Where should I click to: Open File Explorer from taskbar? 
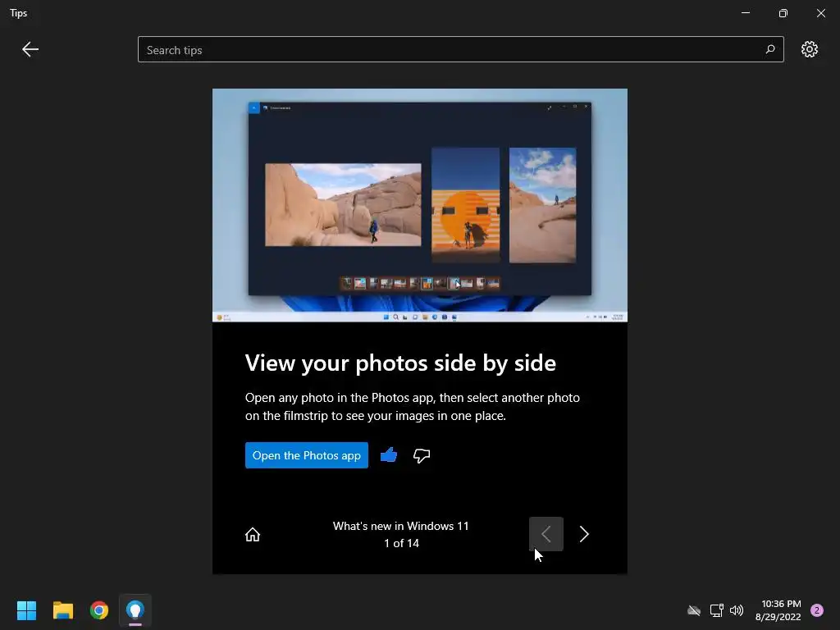coord(62,610)
